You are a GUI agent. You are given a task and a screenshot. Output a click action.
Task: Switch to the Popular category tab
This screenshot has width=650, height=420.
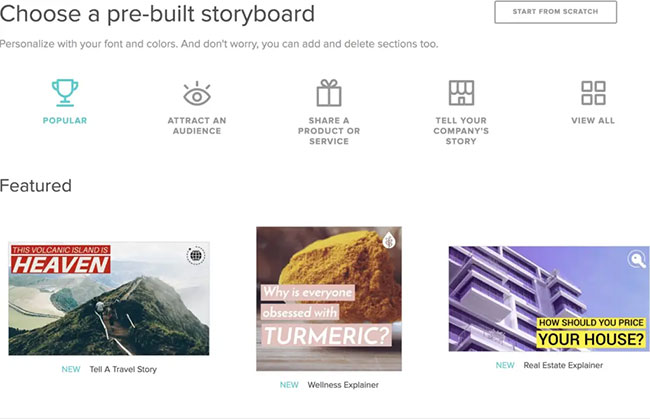65,121
